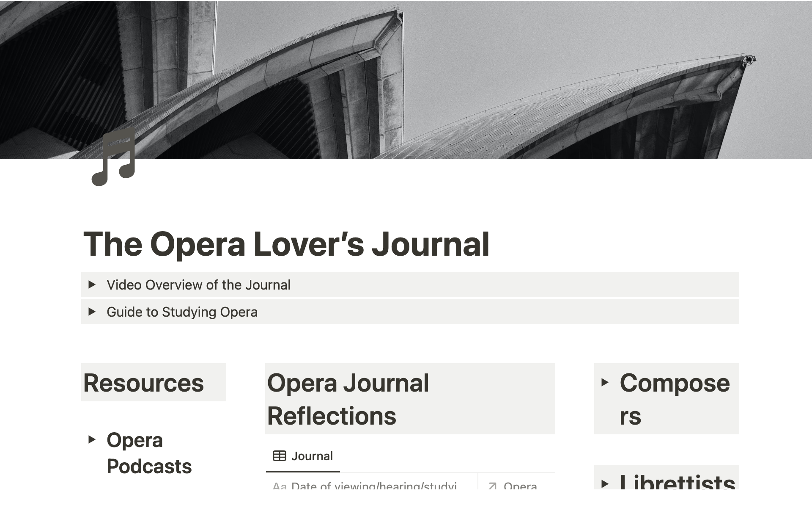Screen dimensions: 812x508
Task: Click the Composers heading text
Action: (674, 399)
